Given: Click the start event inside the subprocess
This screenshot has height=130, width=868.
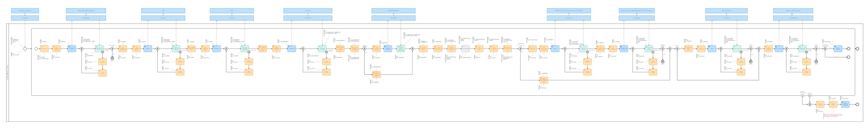Looking at the screenshot, I should pos(36,48).
